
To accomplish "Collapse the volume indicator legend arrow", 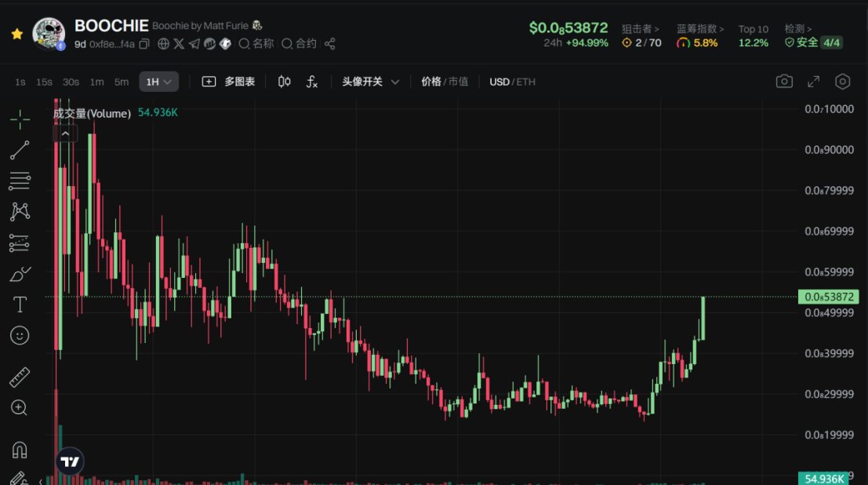I will pos(65,133).
